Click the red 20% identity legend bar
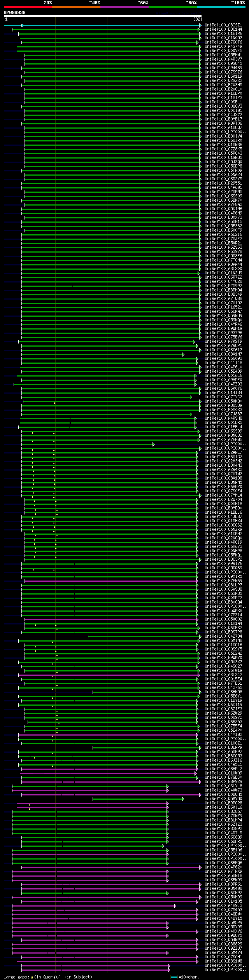 (28, 7)
